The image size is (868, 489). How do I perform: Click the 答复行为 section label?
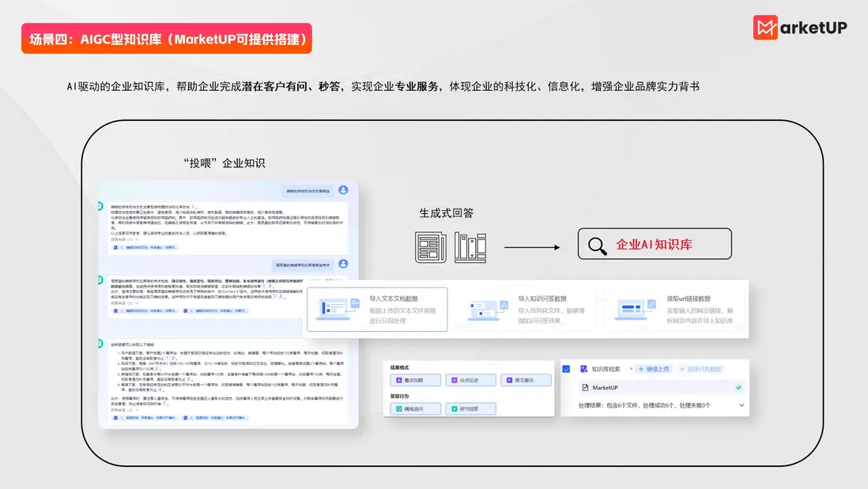[399, 396]
